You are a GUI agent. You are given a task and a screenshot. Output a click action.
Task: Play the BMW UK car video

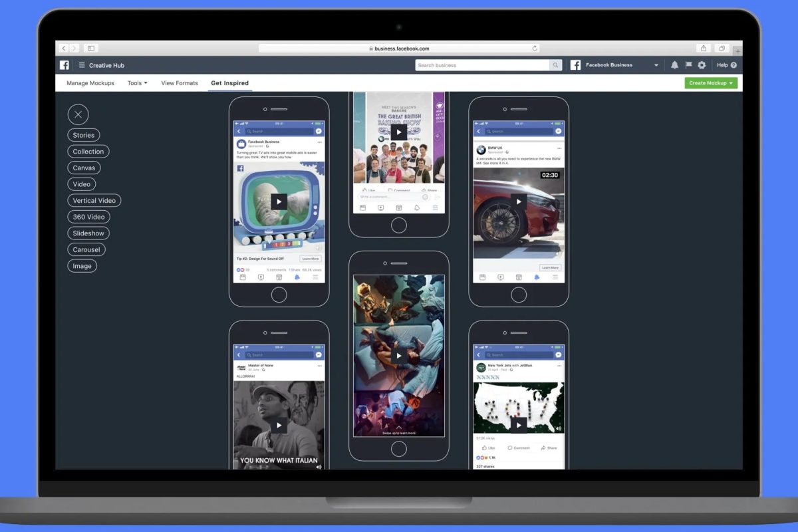tap(519, 201)
